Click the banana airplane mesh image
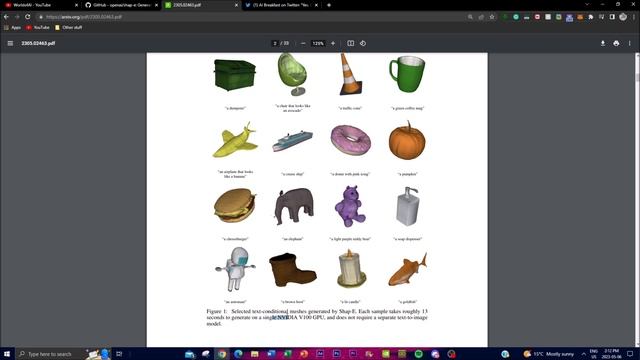 coord(235,140)
